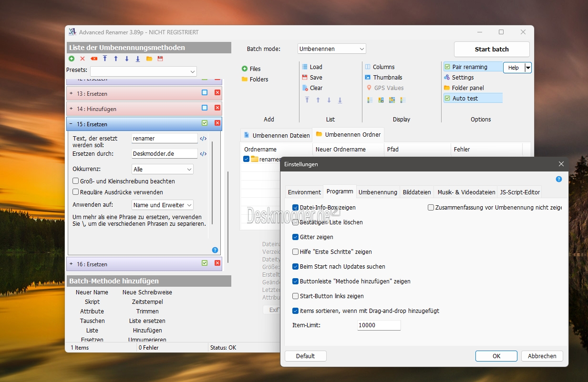Open Settings in Options group
This screenshot has height=382, width=588.
point(459,77)
